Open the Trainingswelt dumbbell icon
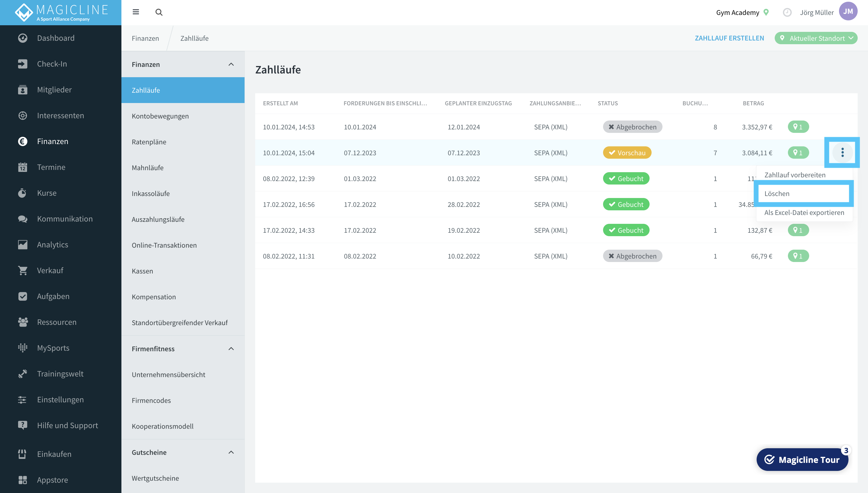 pyautogui.click(x=23, y=374)
